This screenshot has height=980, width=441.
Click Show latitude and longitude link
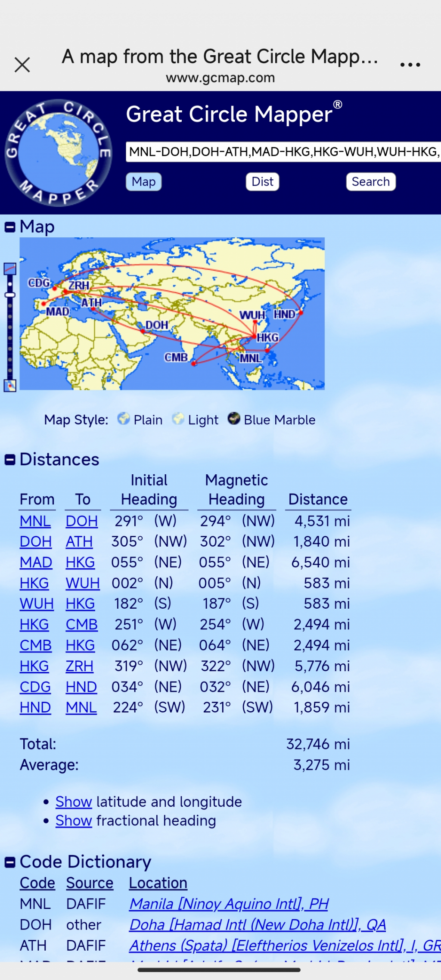[74, 802]
